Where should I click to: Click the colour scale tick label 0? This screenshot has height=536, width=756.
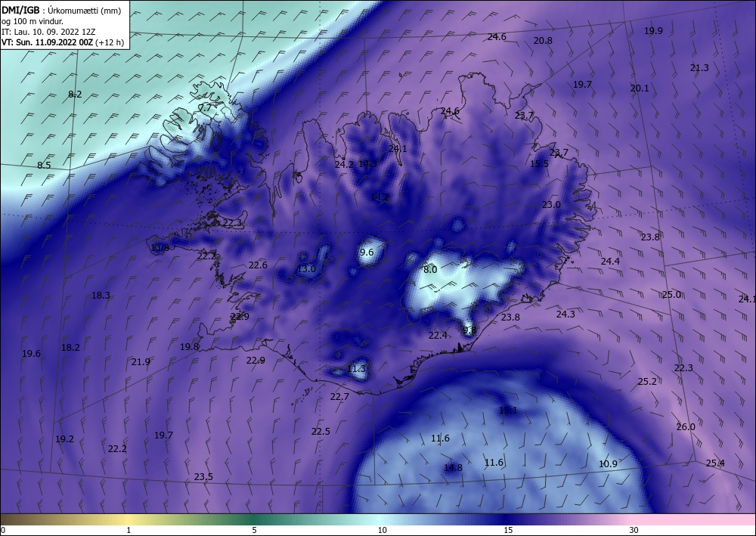[3, 530]
